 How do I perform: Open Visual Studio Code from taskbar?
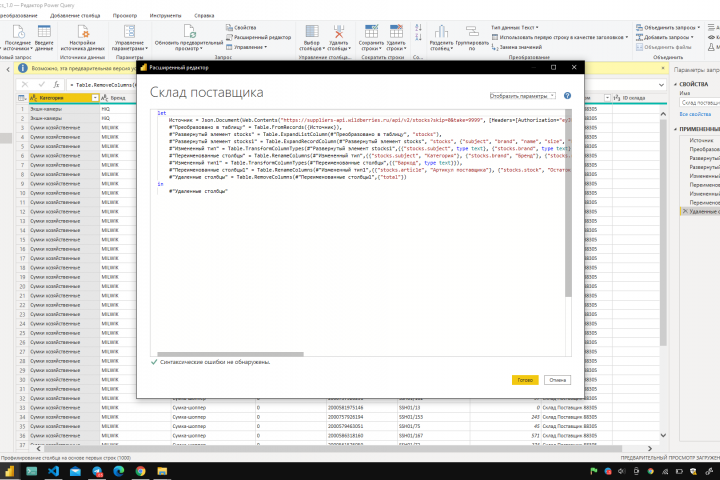tap(53, 471)
